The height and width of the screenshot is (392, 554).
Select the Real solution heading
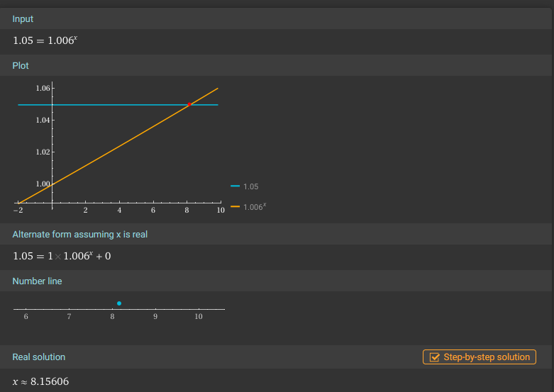tap(39, 357)
